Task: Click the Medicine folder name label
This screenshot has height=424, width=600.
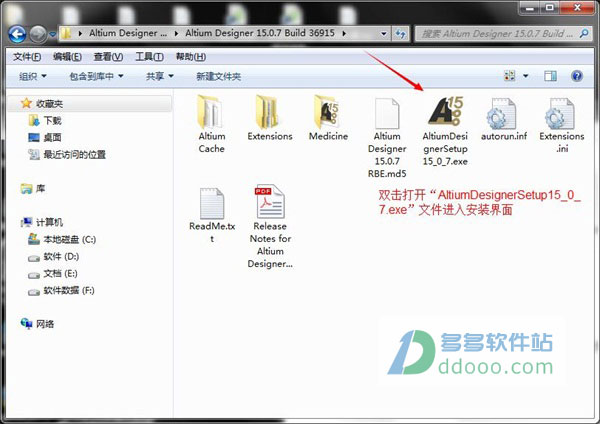Action: pyautogui.click(x=328, y=136)
